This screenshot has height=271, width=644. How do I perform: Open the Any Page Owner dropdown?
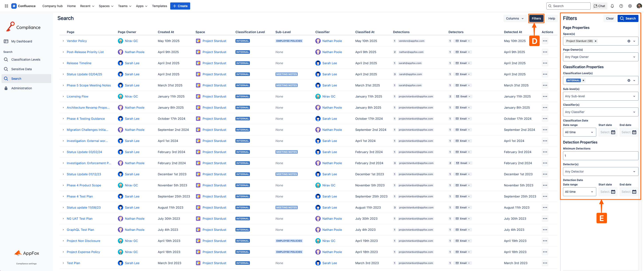[x=600, y=57]
